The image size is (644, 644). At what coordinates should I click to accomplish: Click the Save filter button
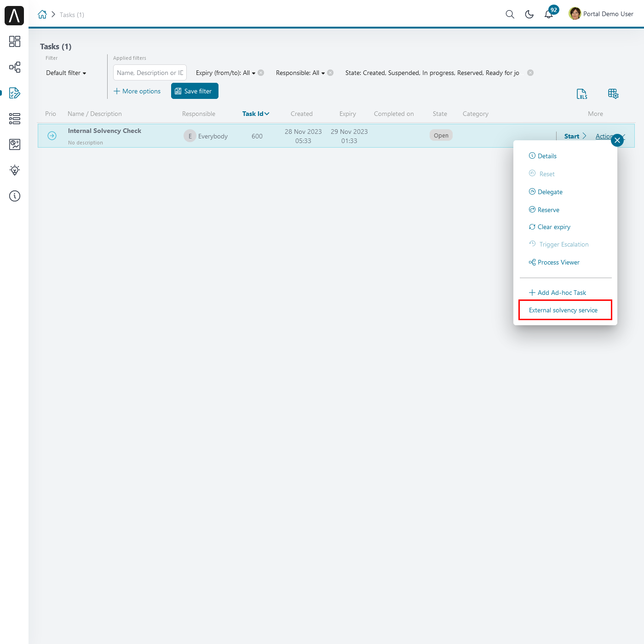195,91
